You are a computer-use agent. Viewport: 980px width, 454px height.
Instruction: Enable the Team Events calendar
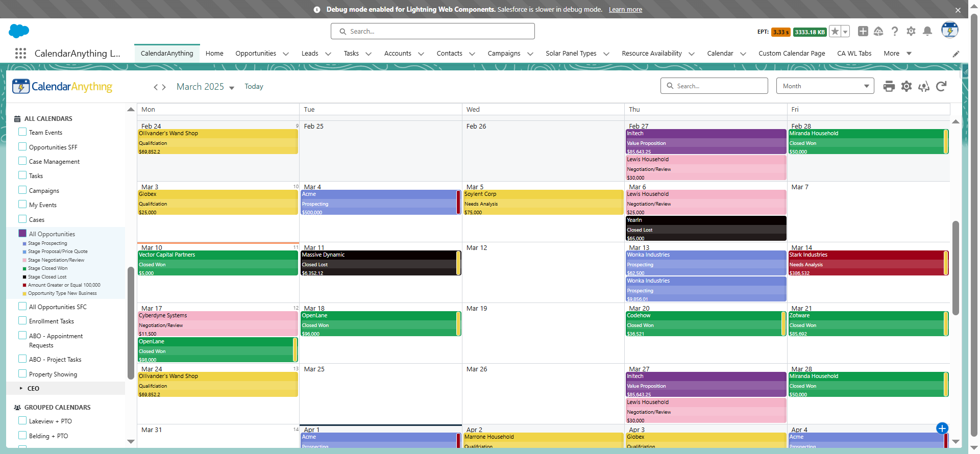coord(22,132)
